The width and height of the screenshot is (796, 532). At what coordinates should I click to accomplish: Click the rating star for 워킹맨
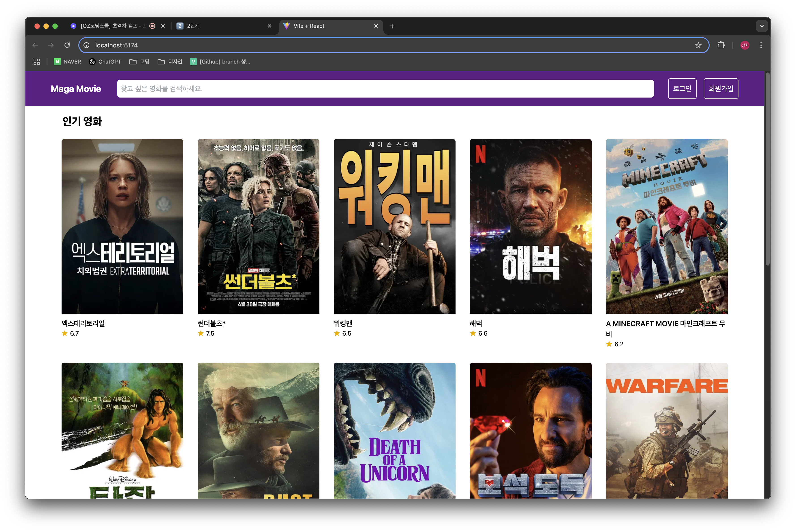[337, 333]
